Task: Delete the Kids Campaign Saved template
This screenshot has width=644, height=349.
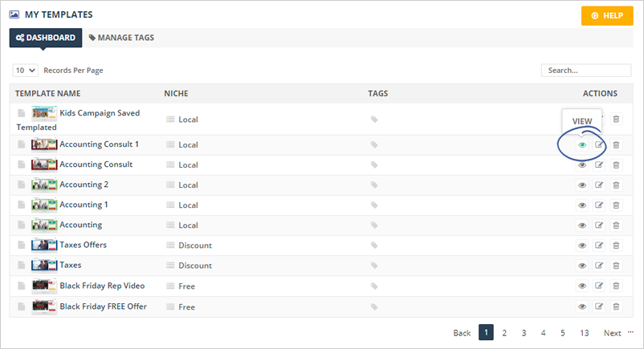Action: [616, 120]
